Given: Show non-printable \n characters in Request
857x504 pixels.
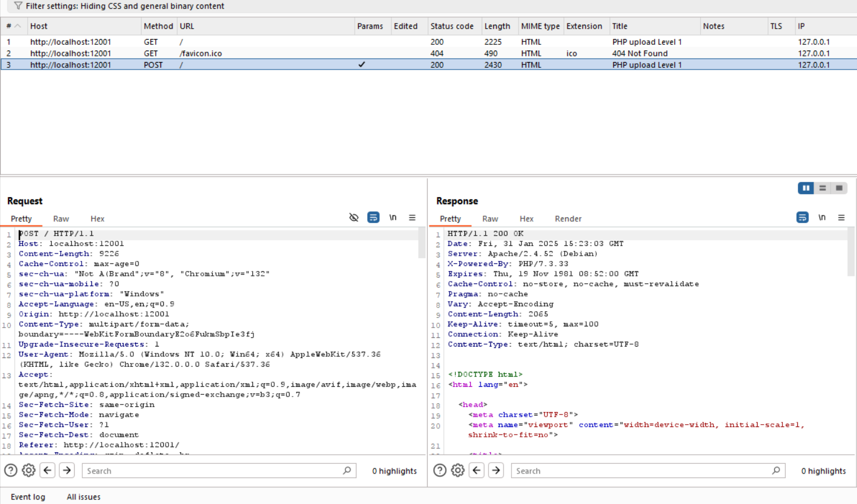Looking at the screenshot, I should click(393, 217).
